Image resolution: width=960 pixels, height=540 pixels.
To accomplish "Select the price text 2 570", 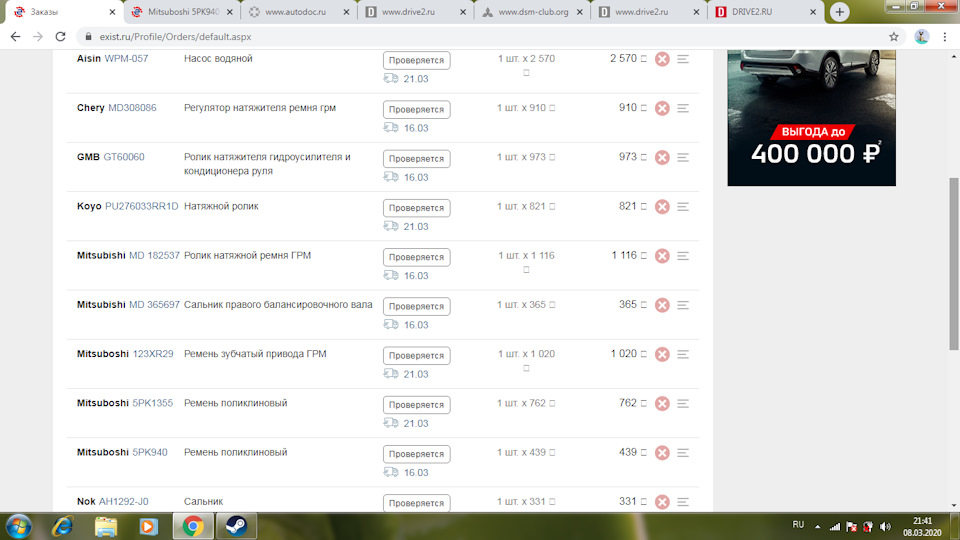I will (623, 59).
